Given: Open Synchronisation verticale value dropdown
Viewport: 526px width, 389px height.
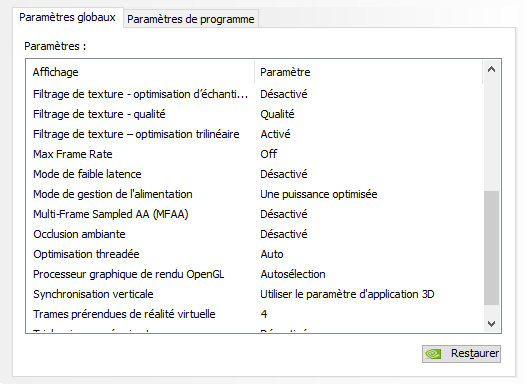Looking at the screenshot, I should pyautogui.click(x=347, y=294).
